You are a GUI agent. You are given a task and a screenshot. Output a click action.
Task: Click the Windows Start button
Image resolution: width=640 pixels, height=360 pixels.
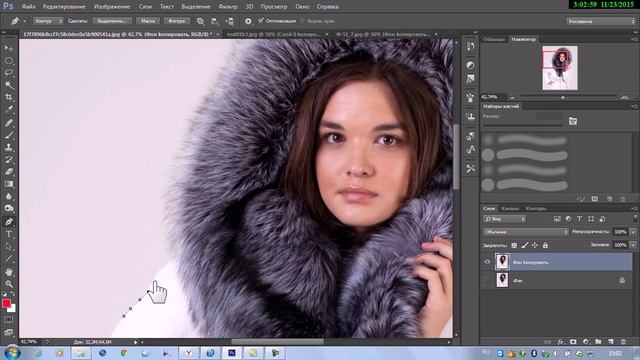[13, 353]
